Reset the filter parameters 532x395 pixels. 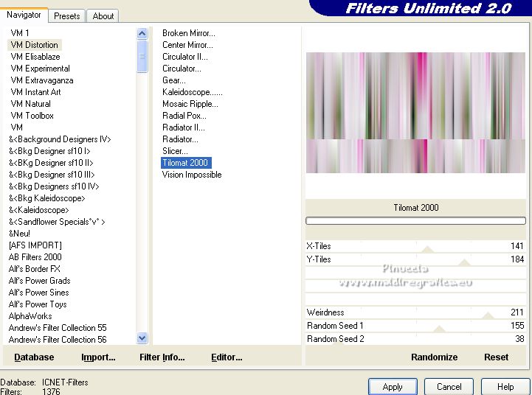496,357
